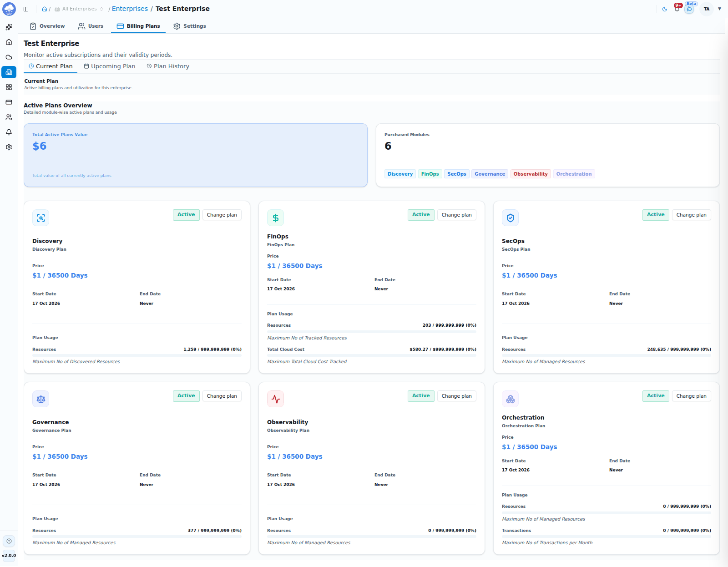Switch to the Overview tab
Viewport: 728px width, 567px height.
pos(47,26)
